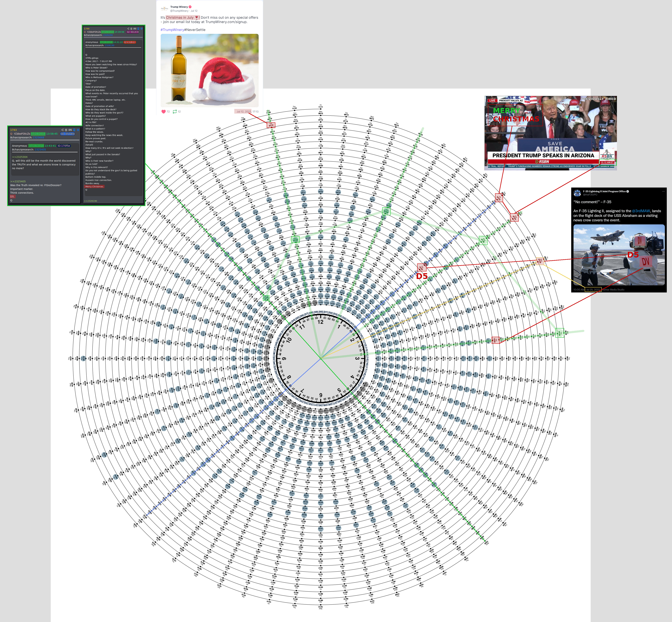672x622 pixels.
Task: Open the wine bottle and Santa hat image
Action: pos(209,70)
